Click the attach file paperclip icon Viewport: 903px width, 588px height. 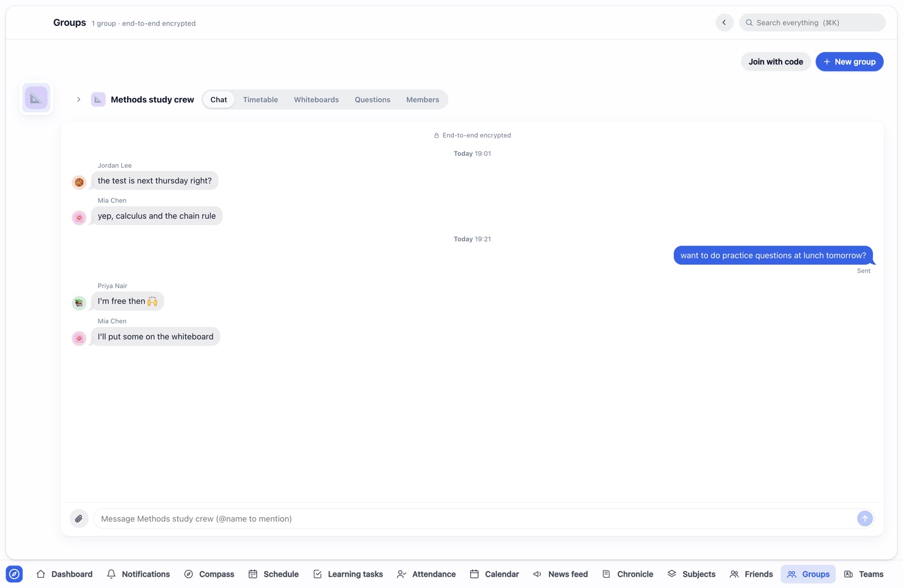click(x=79, y=519)
